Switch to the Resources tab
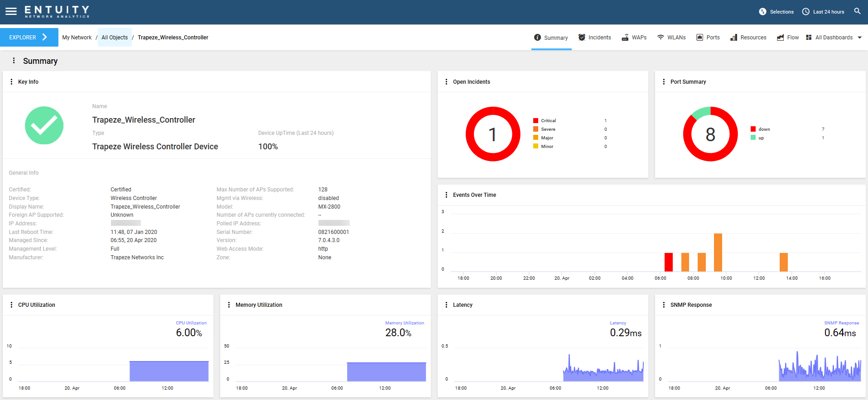 [748, 38]
